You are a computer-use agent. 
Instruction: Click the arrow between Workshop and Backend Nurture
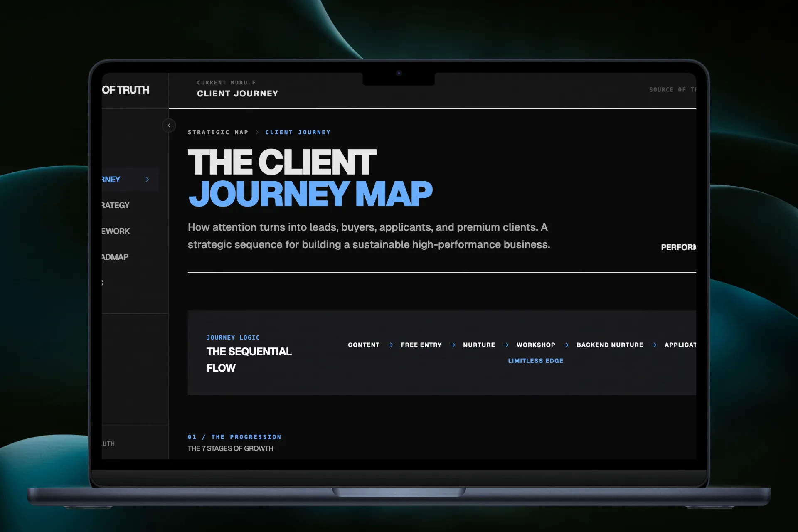point(566,345)
